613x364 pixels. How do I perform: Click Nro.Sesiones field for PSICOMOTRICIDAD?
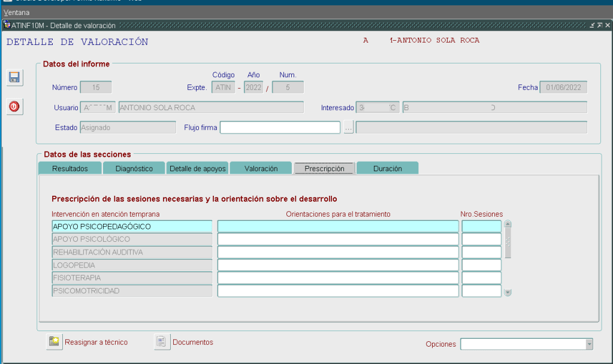point(481,291)
